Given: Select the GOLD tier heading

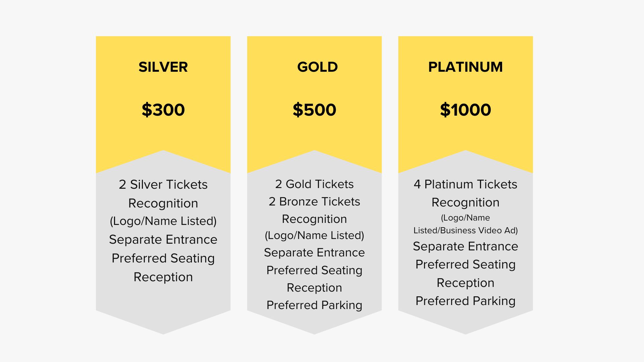Looking at the screenshot, I should coord(317,67).
